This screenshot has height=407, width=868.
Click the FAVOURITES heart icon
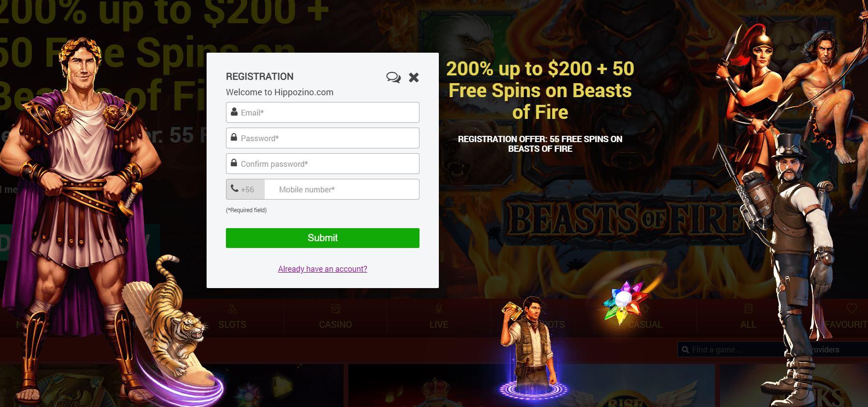852,308
